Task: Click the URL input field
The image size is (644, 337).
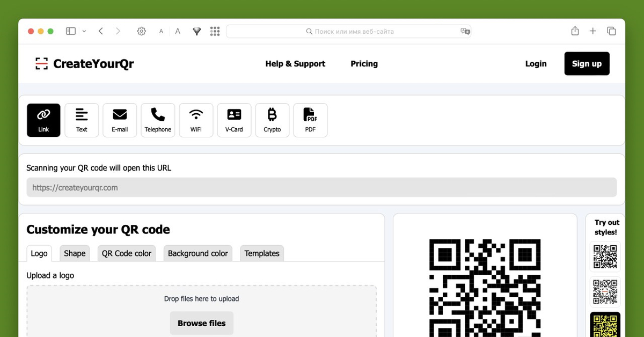Action: tap(321, 187)
